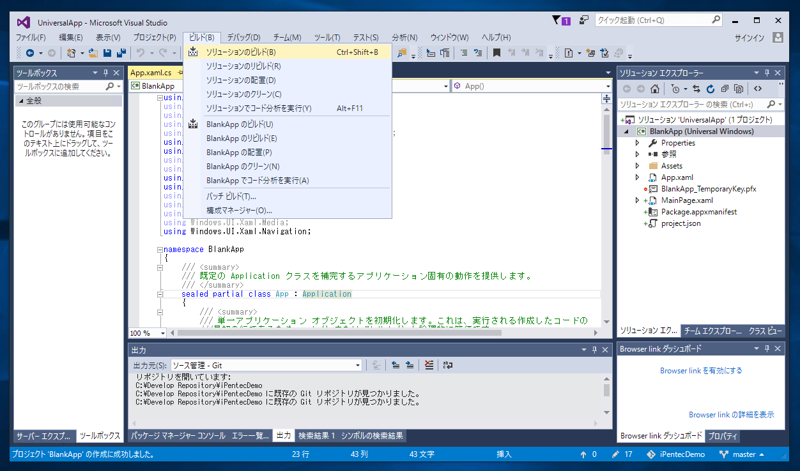This screenshot has width=800, height=471.
Task: Refresh the Solution Explorer with the refresh icon
Action: [710, 89]
